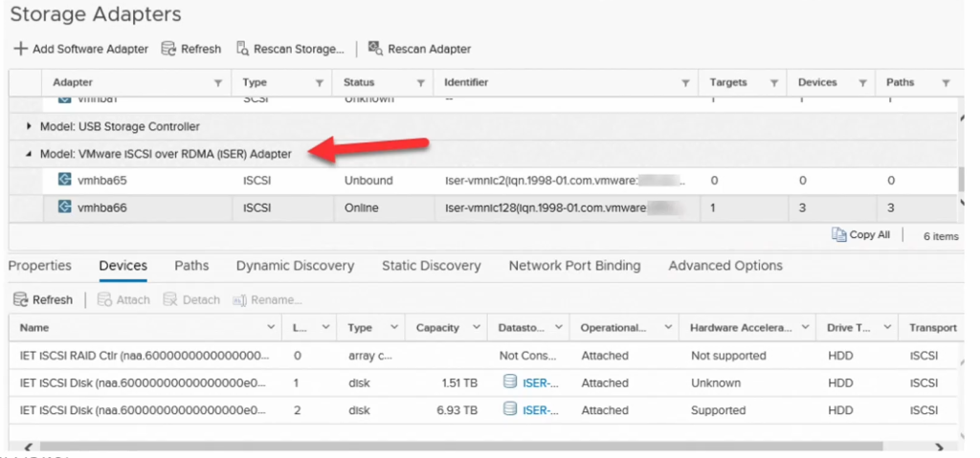Open Datastore column dropdown arrow

click(x=558, y=327)
